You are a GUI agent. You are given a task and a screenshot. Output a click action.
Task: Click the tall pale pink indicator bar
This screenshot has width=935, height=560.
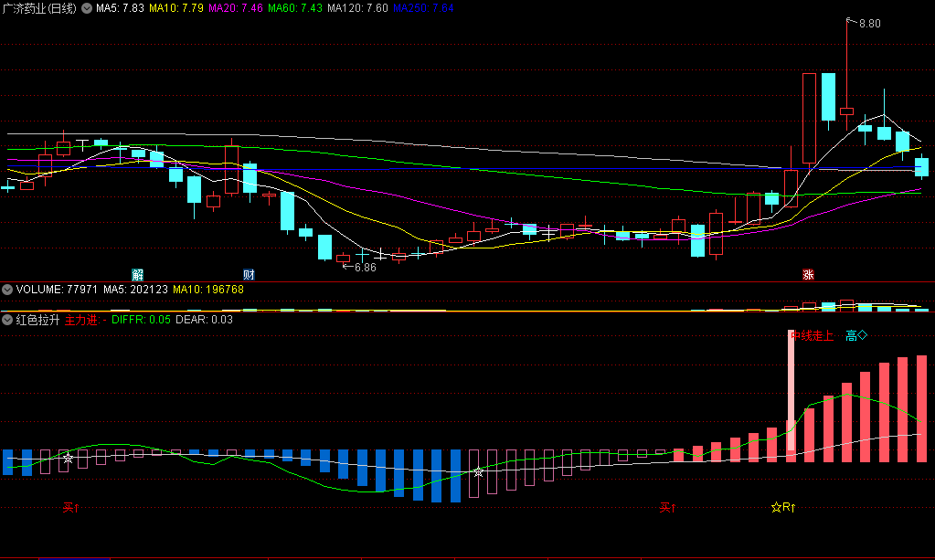click(791, 390)
